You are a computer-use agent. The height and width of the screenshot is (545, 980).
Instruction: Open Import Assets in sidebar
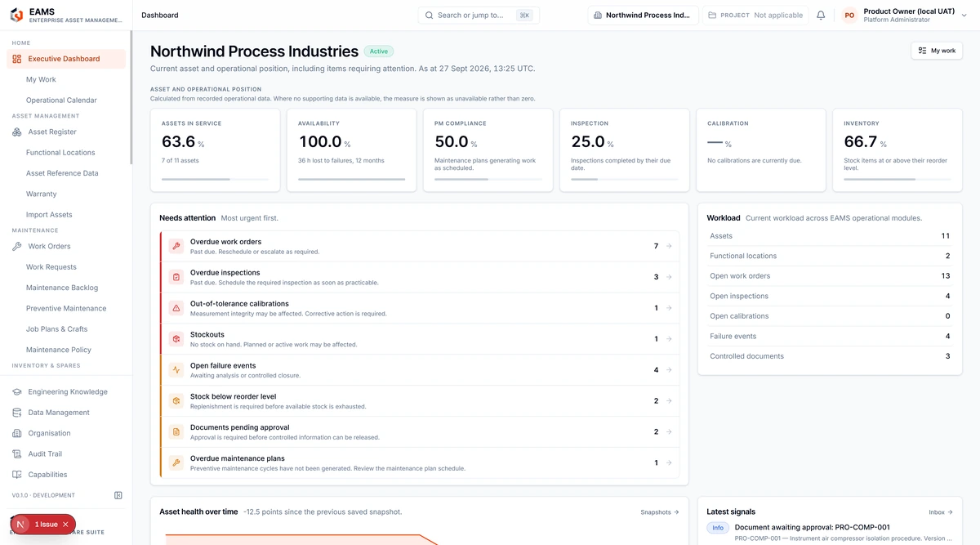coord(49,215)
